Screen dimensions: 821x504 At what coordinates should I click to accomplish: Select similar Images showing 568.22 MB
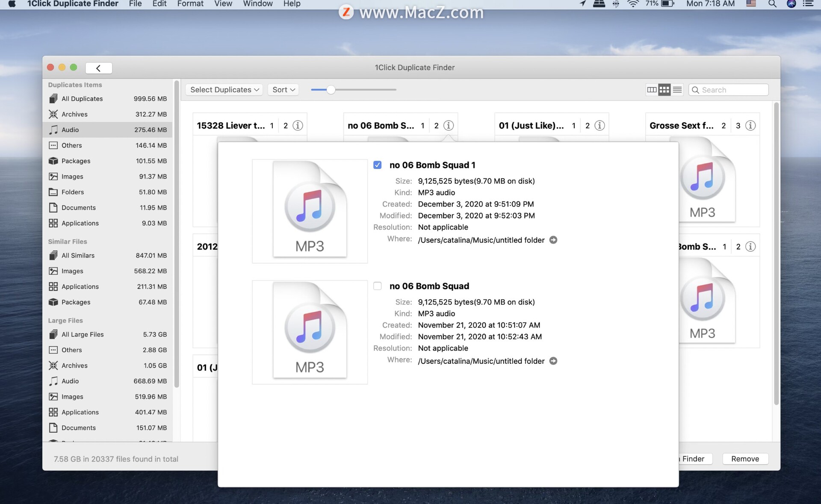pyautogui.click(x=107, y=271)
